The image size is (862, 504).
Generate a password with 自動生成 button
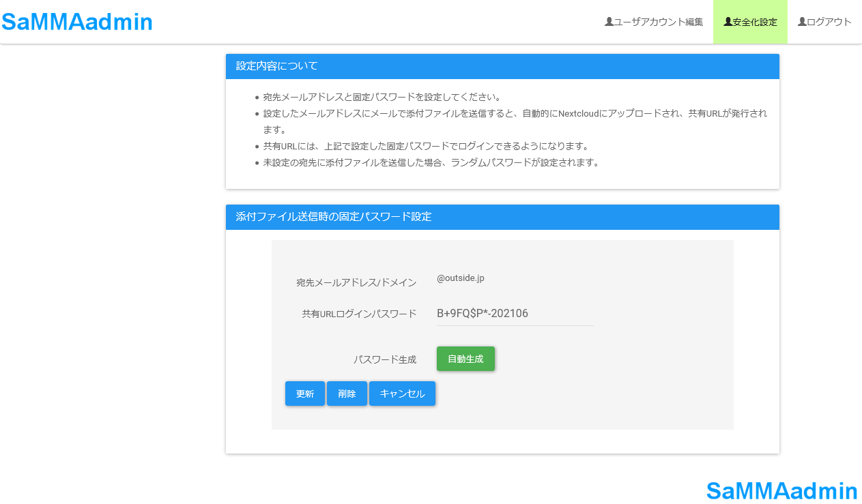pyautogui.click(x=465, y=359)
